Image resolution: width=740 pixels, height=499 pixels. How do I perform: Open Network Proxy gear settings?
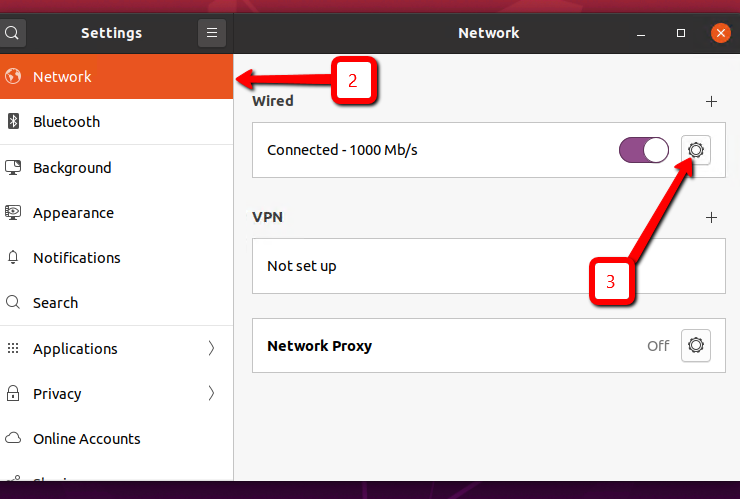click(696, 346)
